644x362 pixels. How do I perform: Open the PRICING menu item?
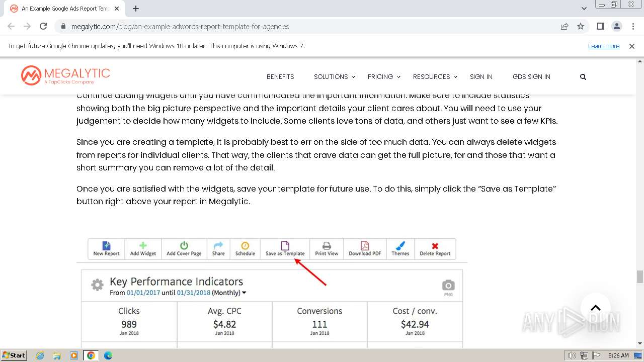point(380,77)
